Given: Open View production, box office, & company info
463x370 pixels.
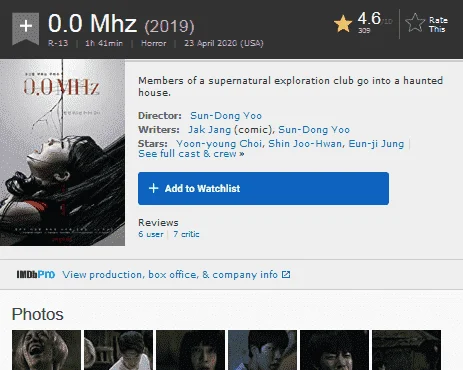Looking at the screenshot, I should [x=170, y=275].
